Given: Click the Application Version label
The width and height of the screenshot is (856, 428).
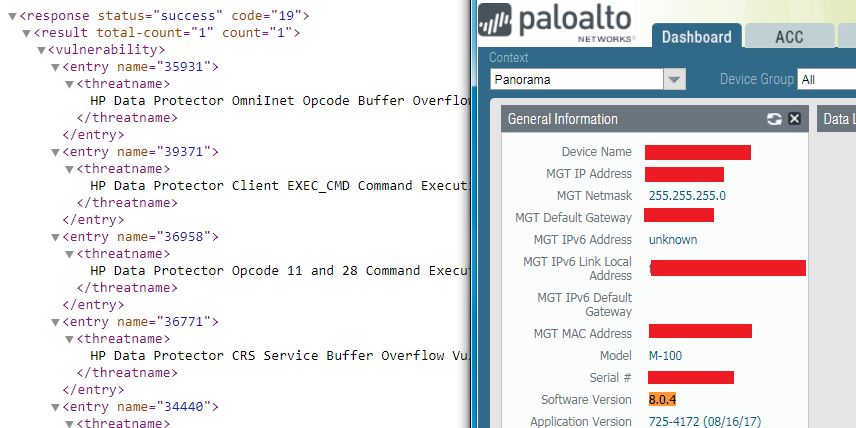Looking at the screenshot, I should [581, 421].
